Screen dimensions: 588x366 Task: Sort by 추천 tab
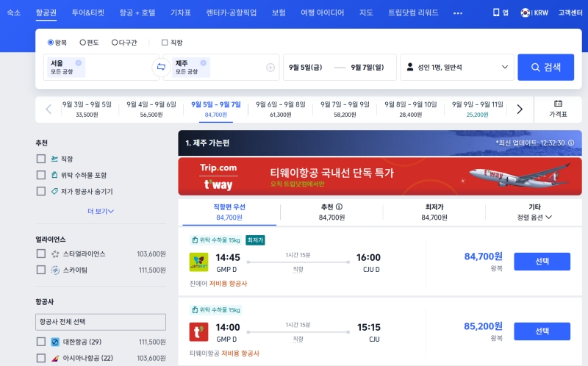coord(331,212)
